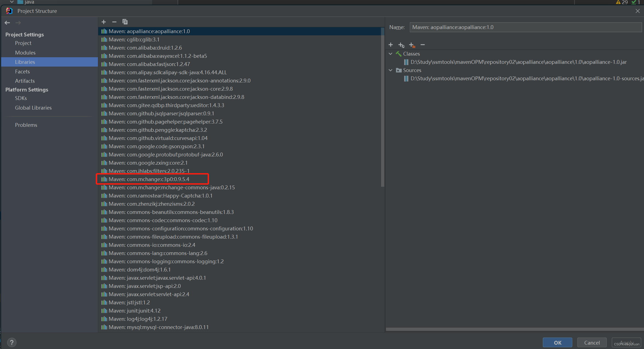Click the add new library plus icon

click(104, 22)
